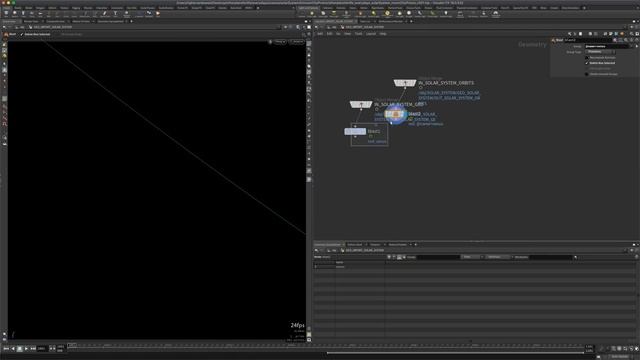Switch to the Python Shell pane tab

point(355,244)
